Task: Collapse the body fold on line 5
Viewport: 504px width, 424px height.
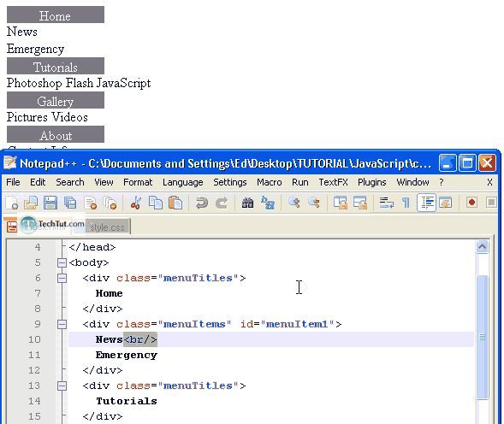Action: point(62,262)
